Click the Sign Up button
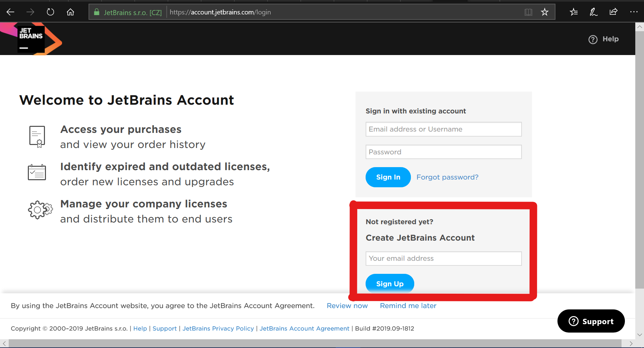 pyautogui.click(x=390, y=284)
